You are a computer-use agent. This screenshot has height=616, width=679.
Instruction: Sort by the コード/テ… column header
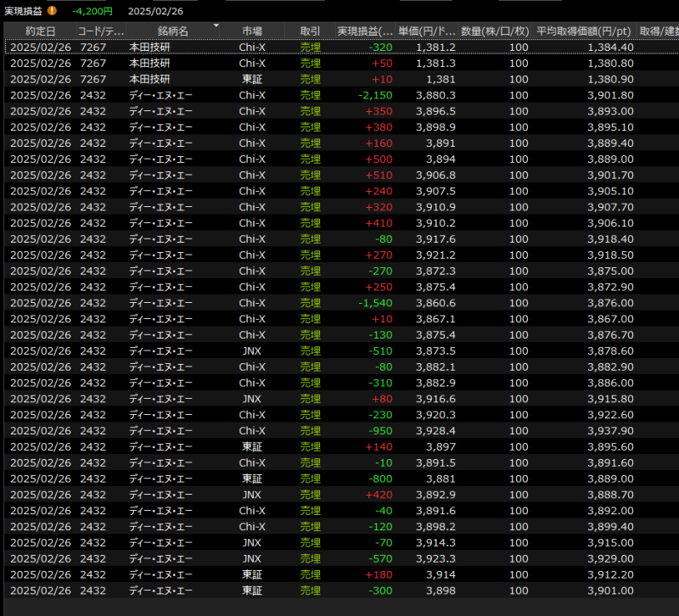tap(101, 31)
